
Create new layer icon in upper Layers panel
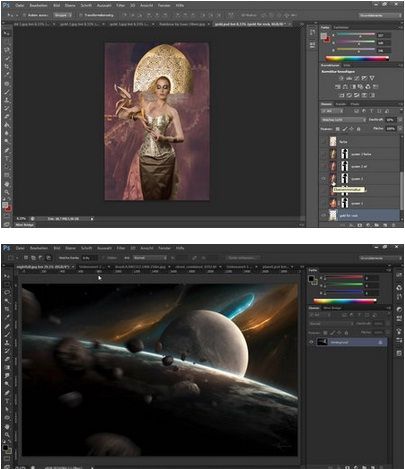385,225
